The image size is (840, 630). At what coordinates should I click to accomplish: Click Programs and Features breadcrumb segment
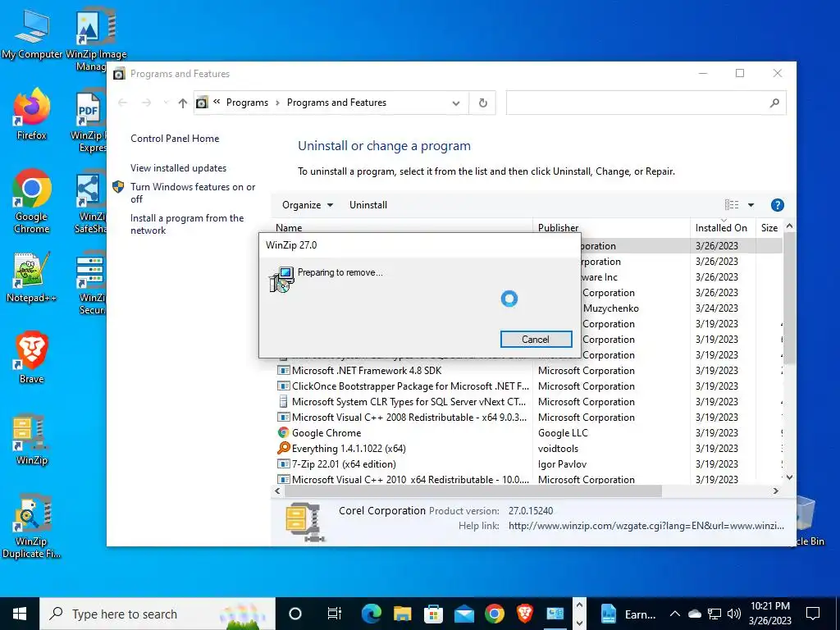336,103
